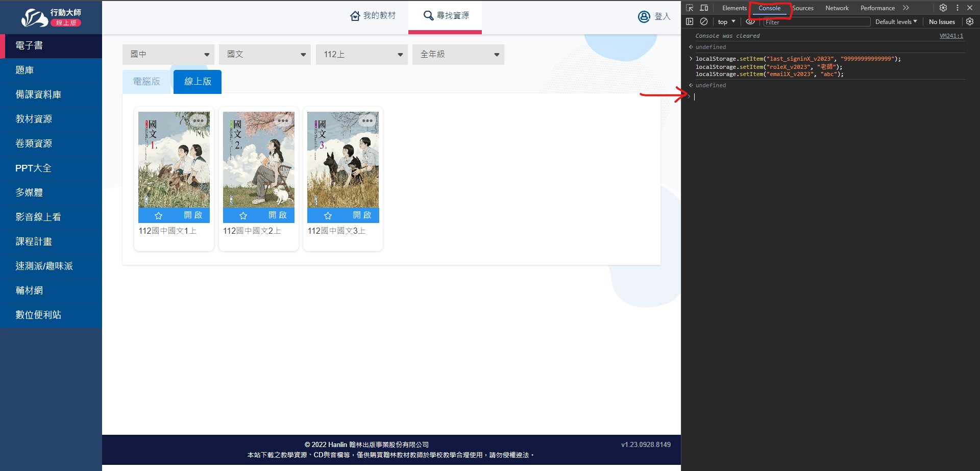Open PPT大全 in the sidebar
Viewport: 980px width, 471px height.
coord(51,168)
